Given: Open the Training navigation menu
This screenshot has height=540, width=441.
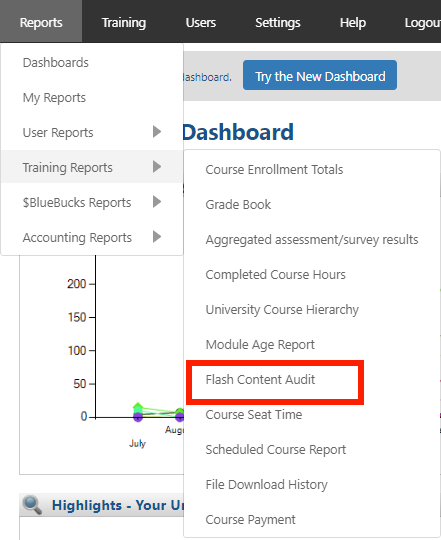Looking at the screenshot, I should [x=124, y=22].
